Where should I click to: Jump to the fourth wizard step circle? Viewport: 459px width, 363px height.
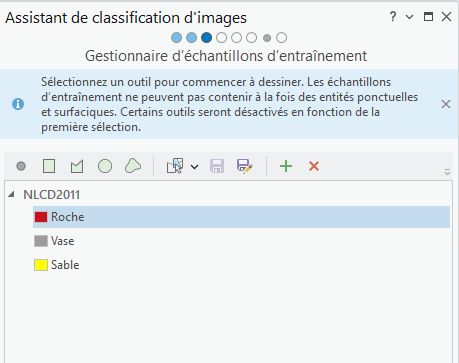coord(221,38)
